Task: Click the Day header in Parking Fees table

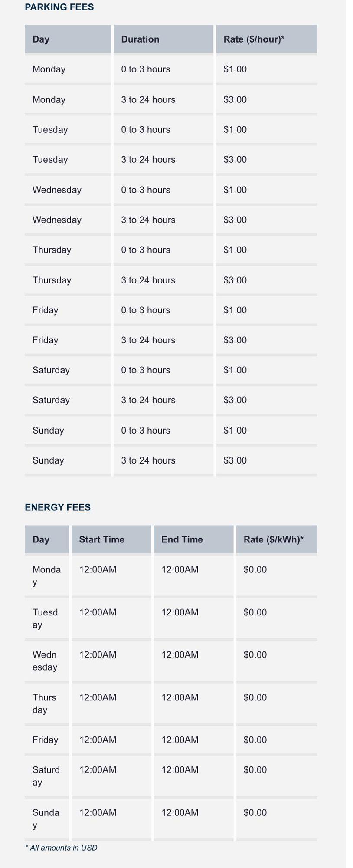Action: (x=41, y=39)
